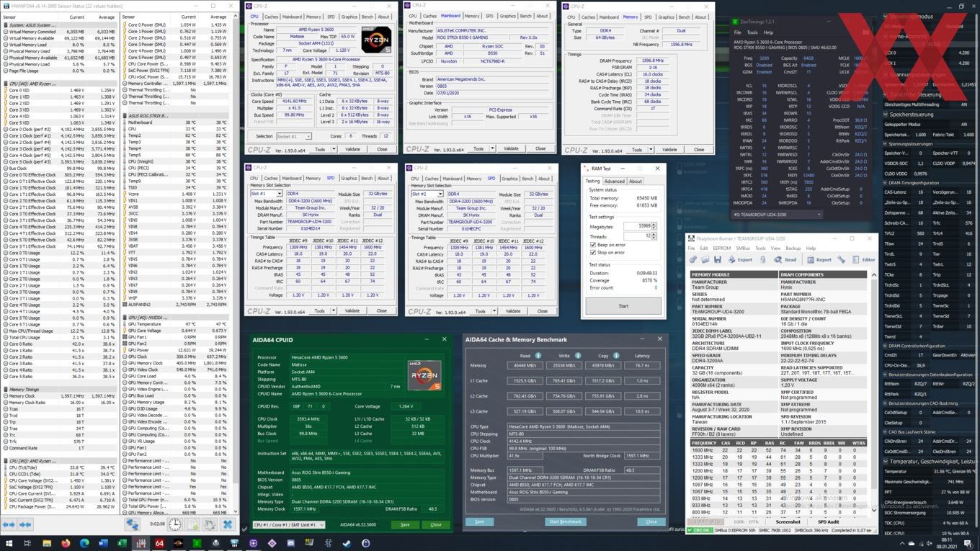The width and height of the screenshot is (980, 551).
Task: Click wrench tool icon in Thaiphoon toolbar
Action: click(x=842, y=259)
